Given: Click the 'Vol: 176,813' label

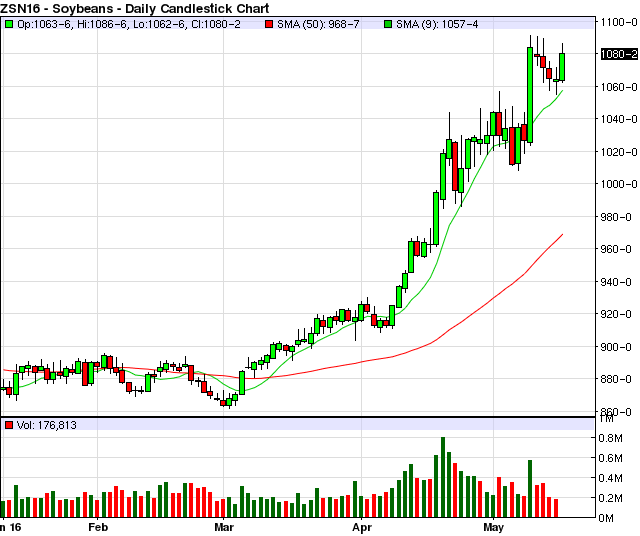Looking at the screenshot, I should click(47, 425).
